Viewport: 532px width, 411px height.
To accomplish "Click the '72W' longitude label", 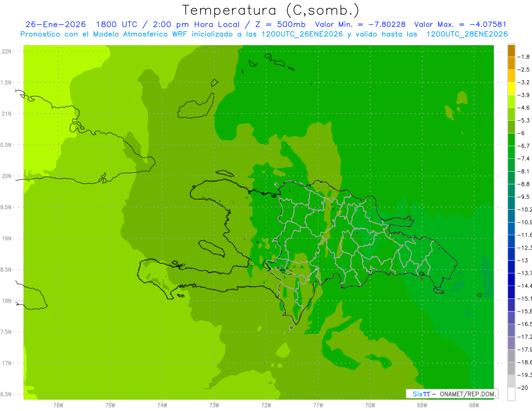I will tap(266, 405).
